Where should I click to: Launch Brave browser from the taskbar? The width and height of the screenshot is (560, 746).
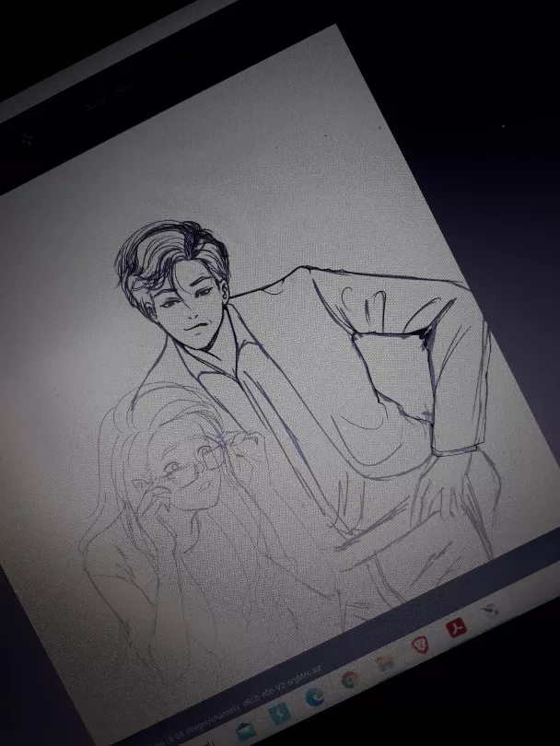pos(420,646)
